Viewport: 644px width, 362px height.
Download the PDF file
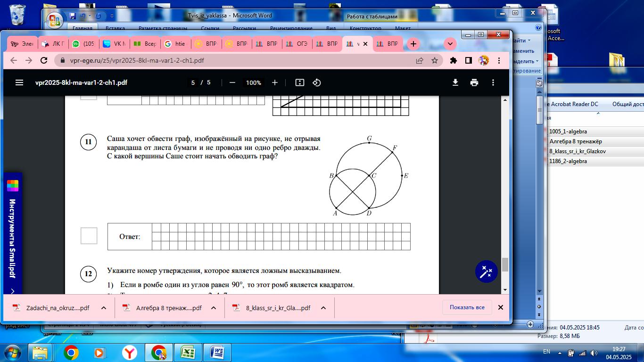point(455,82)
